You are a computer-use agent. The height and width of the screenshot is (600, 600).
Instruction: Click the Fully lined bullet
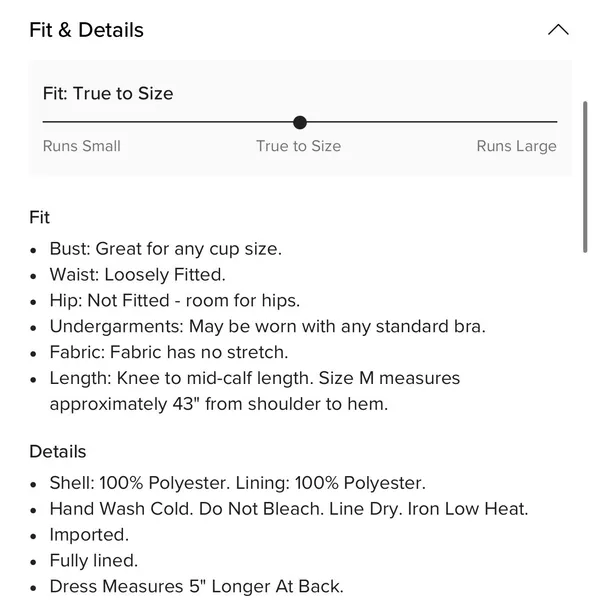(x=94, y=561)
